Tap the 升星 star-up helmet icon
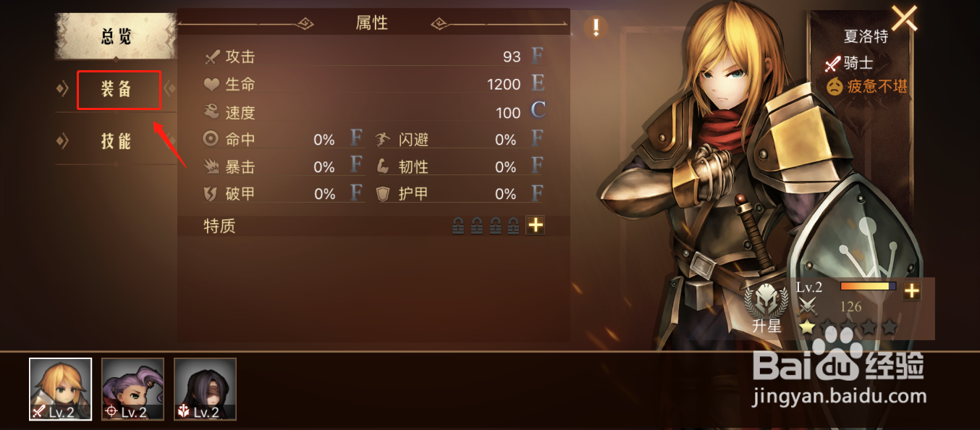The width and height of the screenshot is (980, 430). (x=766, y=300)
